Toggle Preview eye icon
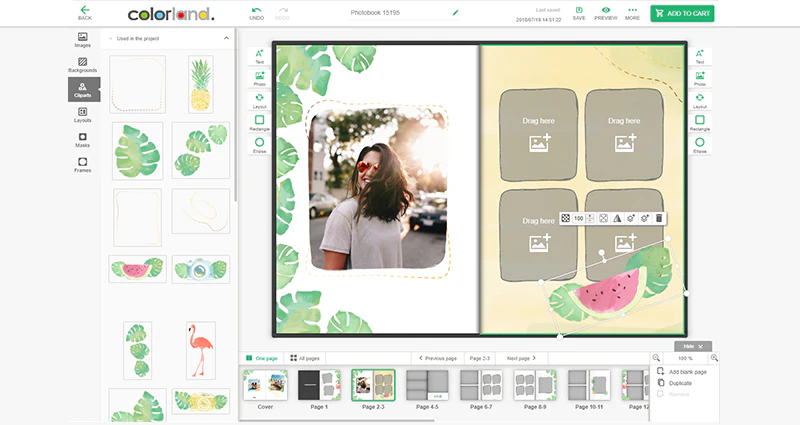 coord(606,13)
